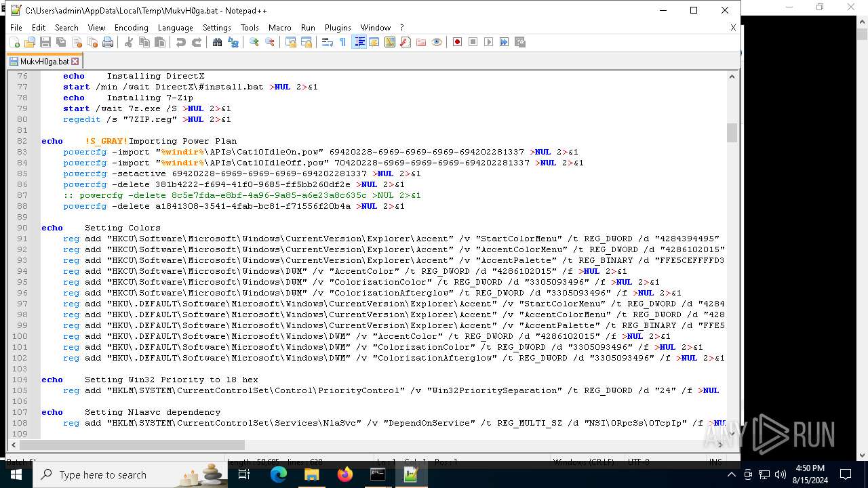Open the Windows Start menu

coord(16,474)
